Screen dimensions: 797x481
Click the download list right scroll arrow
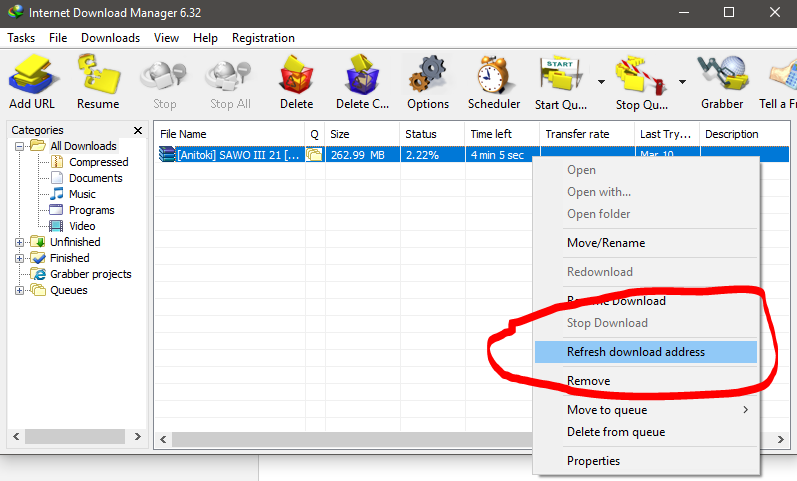781,439
